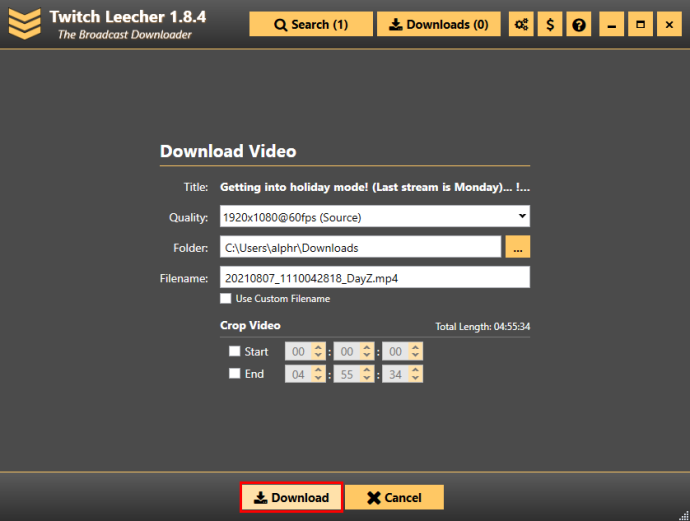690x521 pixels.
Task: Open the Search (1) tab
Action: [311, 24]
